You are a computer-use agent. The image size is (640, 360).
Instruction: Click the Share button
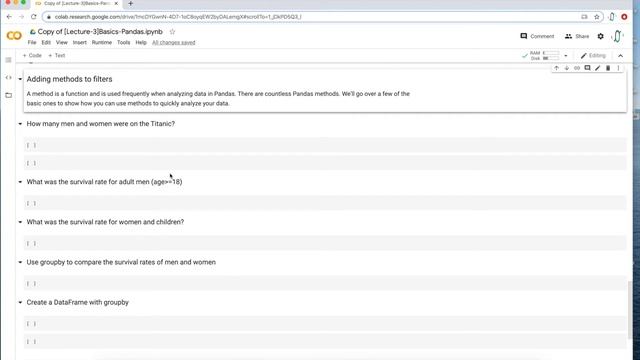pyautogui.click(x=577, y=36)
